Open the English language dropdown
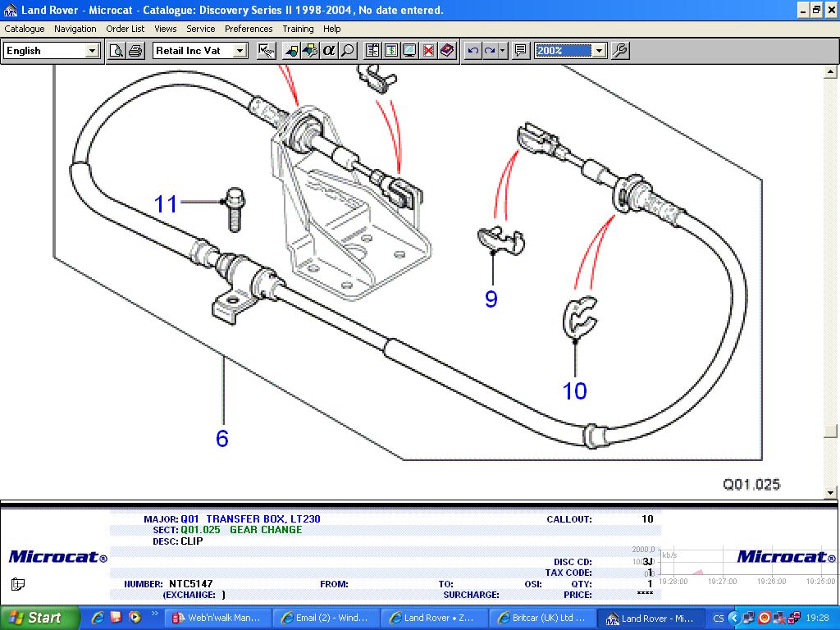840x630 pixels. (92, 51)
